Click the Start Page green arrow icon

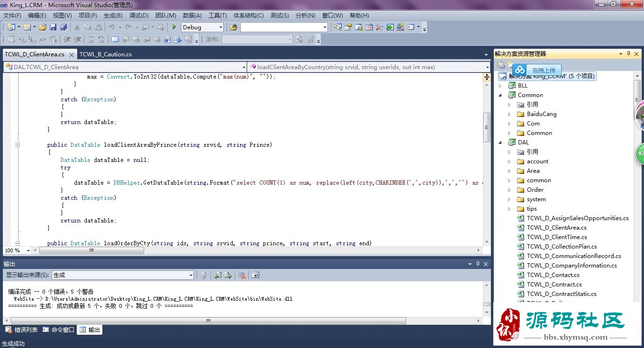(x=390, y=27)
